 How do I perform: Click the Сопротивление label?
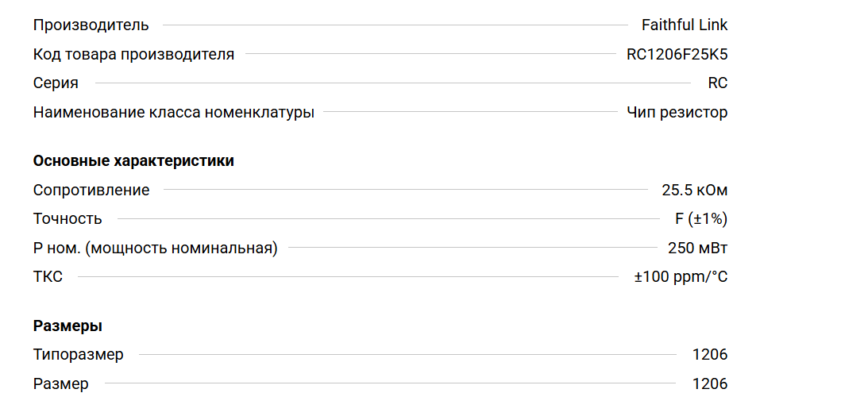(x=91, y=191)
